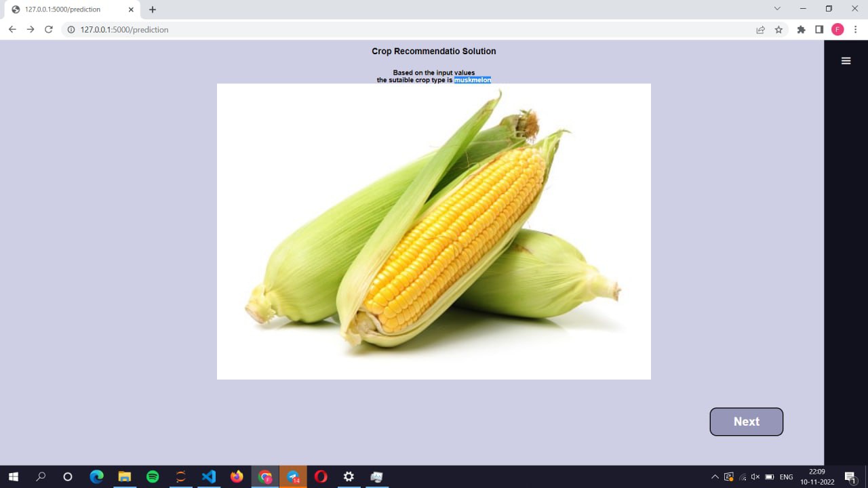Close the prediction browser tab
This screenshot has width=868, height=488.
click(x=131, y=9)
